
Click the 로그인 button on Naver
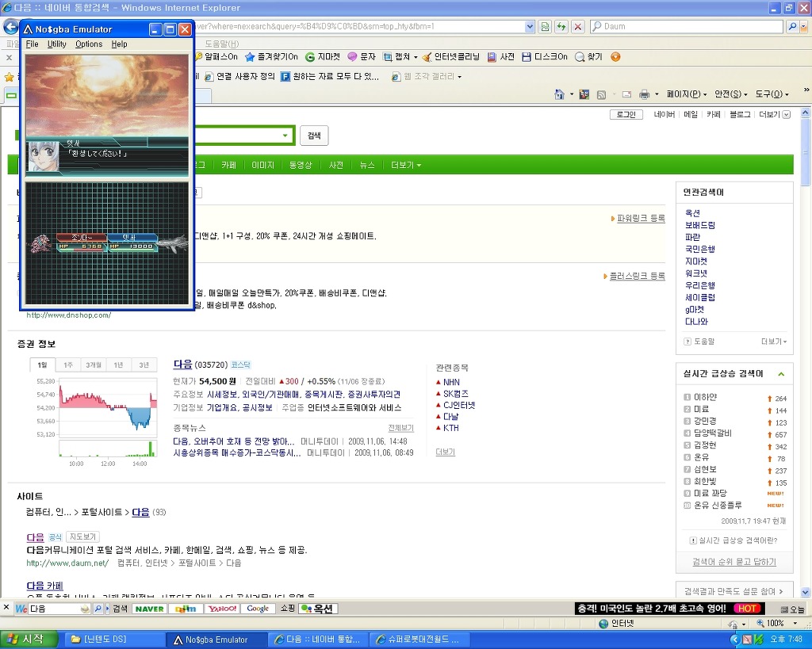(x=626, y=114)
